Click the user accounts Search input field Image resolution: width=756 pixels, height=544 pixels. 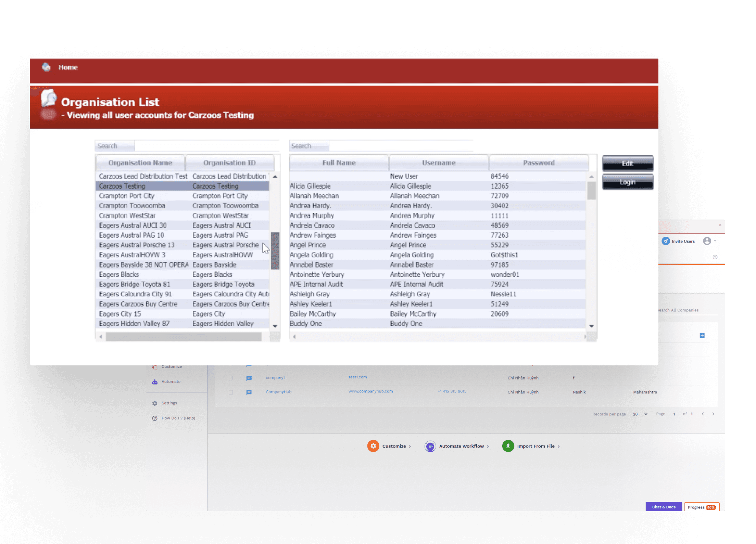click(401, 146)
